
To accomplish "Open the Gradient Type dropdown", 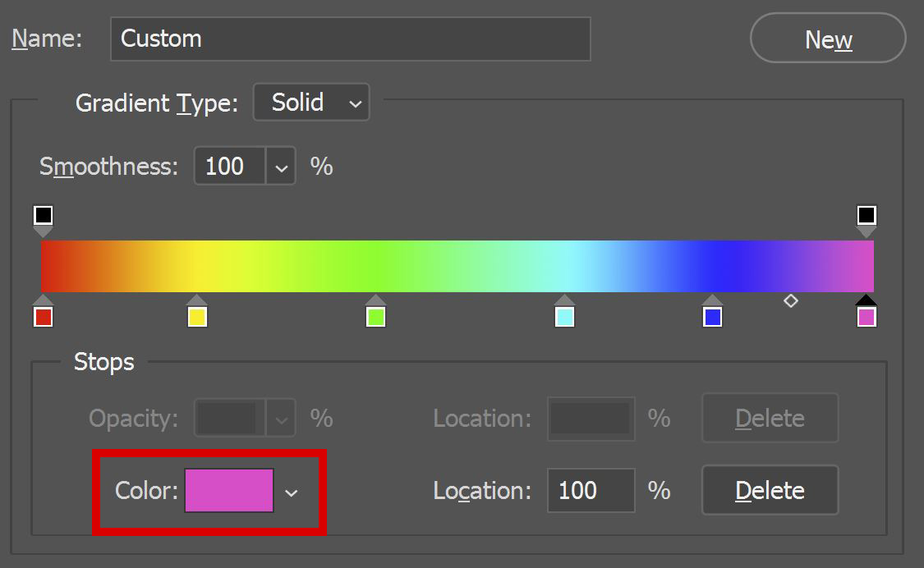I will (x=310, y=102).
